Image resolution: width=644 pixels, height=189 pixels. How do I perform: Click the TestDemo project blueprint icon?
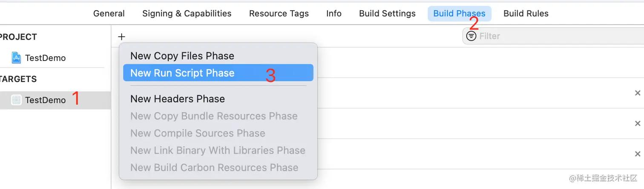16,58
